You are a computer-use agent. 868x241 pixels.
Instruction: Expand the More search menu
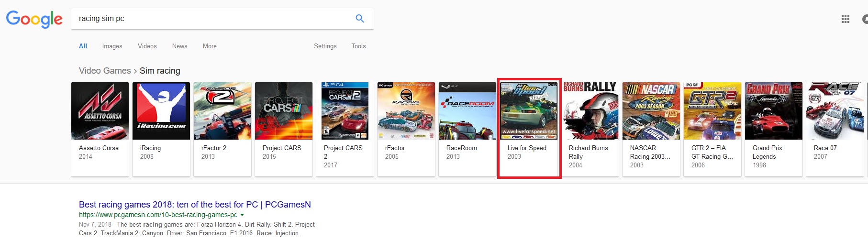pyautogui.click(x=210, y=46)
